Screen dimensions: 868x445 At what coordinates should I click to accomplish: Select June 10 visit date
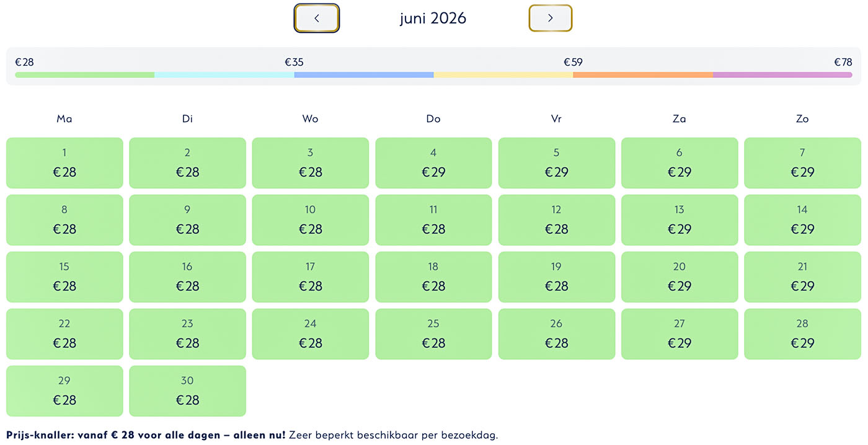310,220
